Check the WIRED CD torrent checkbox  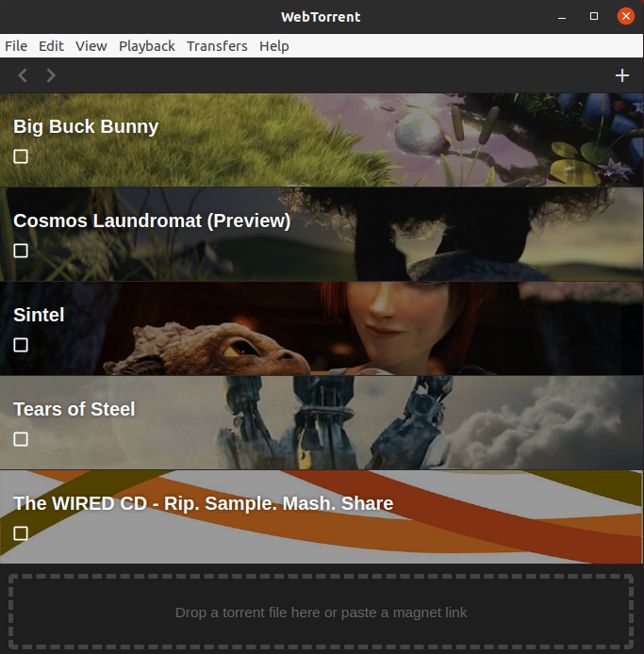tap(21, 534)
